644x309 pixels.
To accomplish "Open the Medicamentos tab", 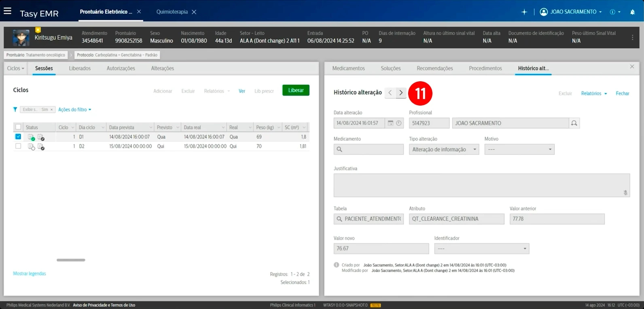I will (x=348, y=68).
